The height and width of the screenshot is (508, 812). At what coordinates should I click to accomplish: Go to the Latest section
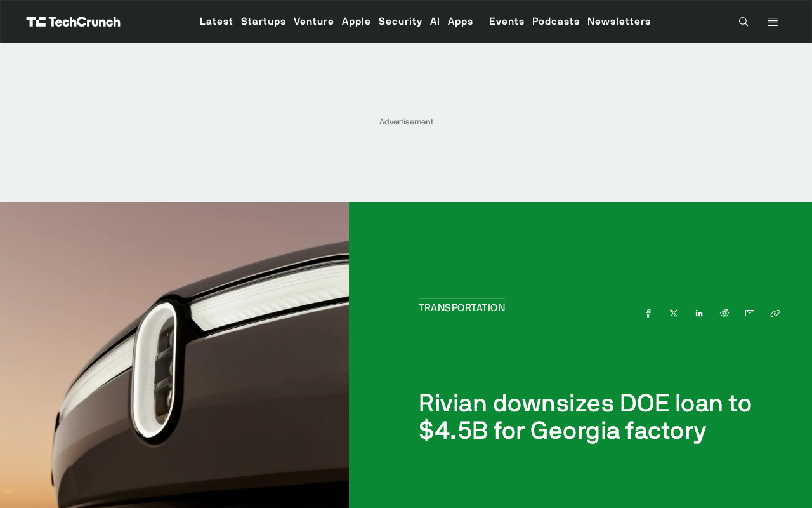(x=216, y=22)
